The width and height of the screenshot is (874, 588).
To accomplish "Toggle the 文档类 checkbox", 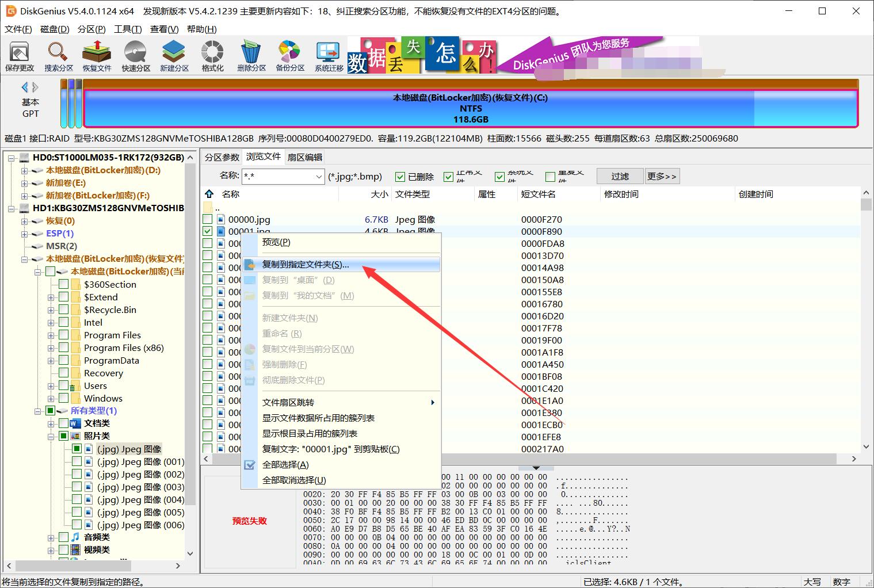I will point(64,423).
